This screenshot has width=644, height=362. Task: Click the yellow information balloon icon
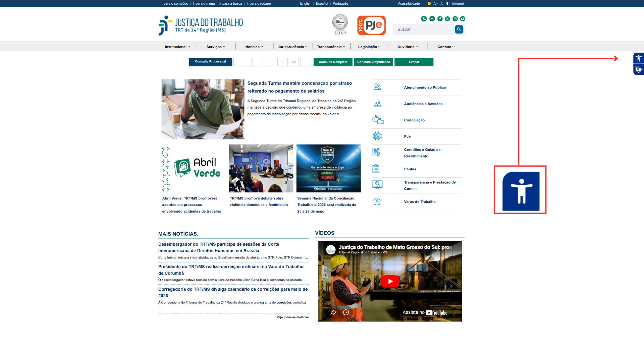click(x=429, y=4)
